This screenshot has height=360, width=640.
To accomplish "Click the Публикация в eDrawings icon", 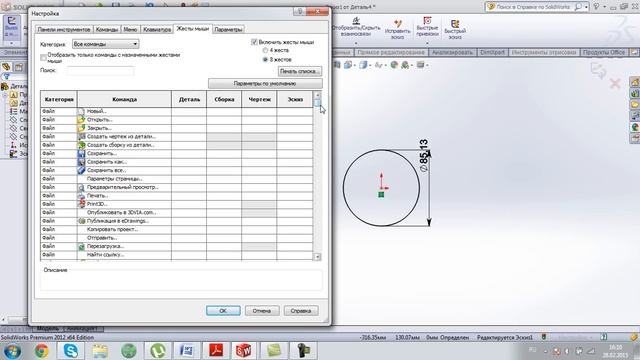I will tap(81, 221).
